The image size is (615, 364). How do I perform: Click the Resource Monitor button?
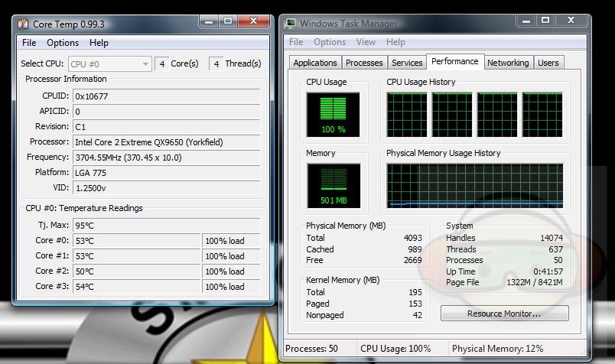[x=504, y=314]
